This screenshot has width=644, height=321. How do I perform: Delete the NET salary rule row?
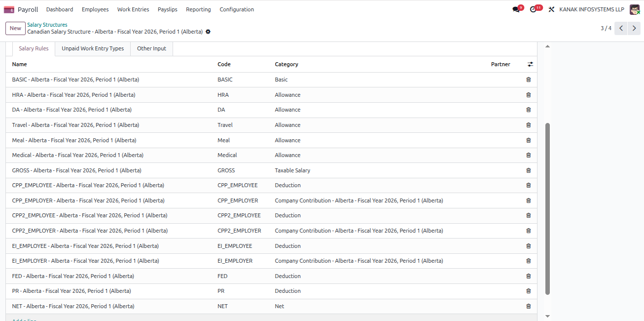click(x=529, y=306)
